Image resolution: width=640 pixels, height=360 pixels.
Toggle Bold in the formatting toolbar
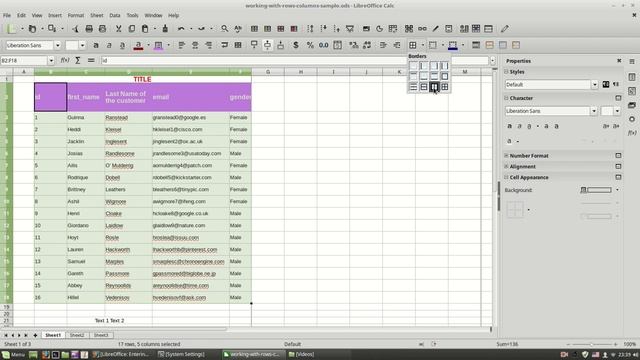[96, 45]
